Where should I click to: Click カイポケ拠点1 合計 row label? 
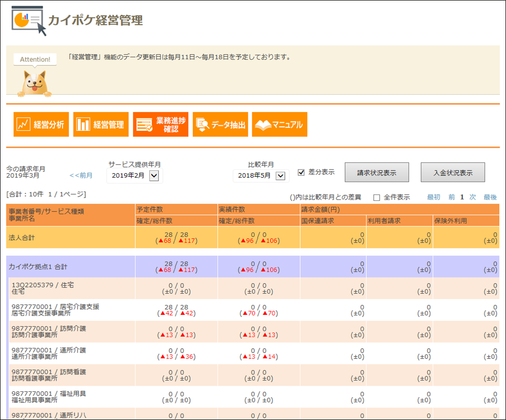click(38, 267)
